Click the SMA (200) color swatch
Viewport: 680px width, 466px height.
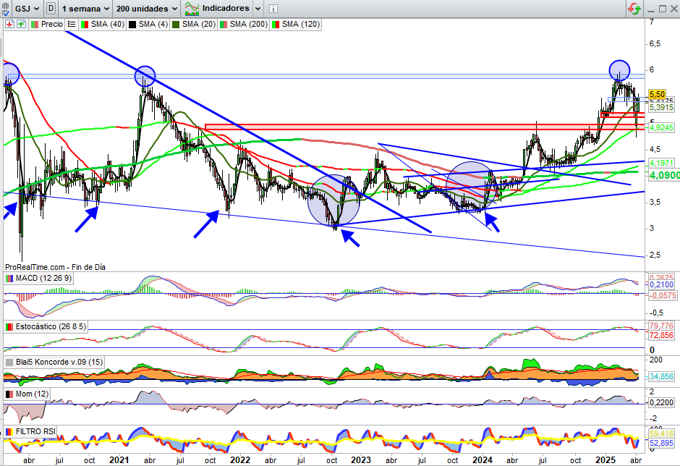pyautogui.click(x=223, y=24)
